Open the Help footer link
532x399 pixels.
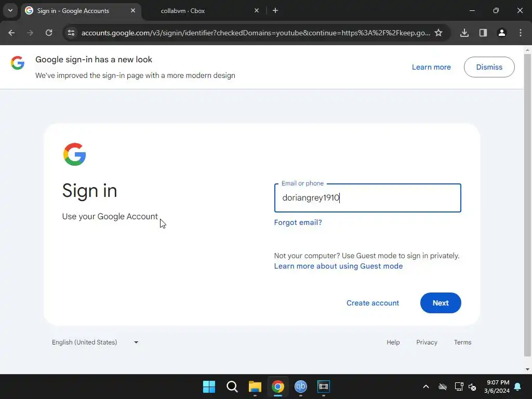(393, 342)
